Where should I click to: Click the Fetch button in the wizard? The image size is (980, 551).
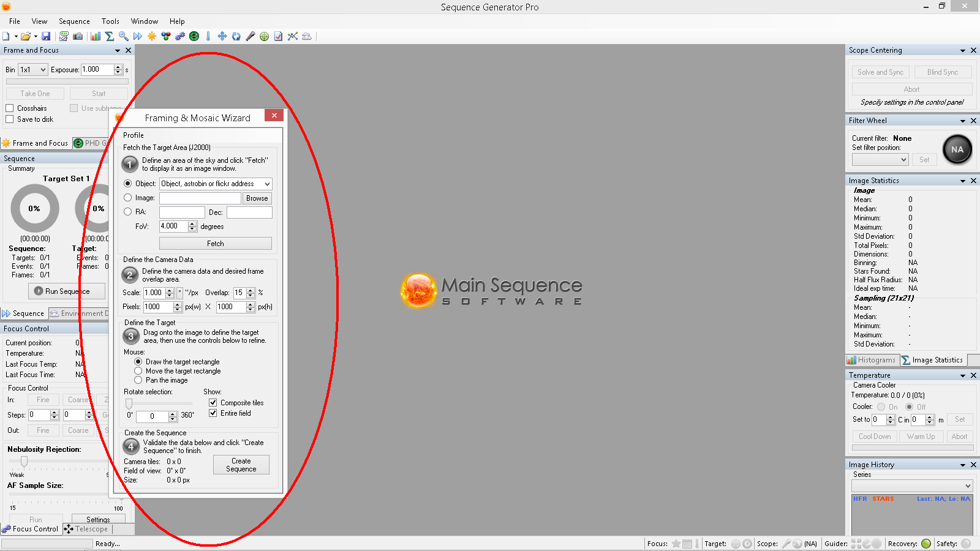[x=216, y=244]
